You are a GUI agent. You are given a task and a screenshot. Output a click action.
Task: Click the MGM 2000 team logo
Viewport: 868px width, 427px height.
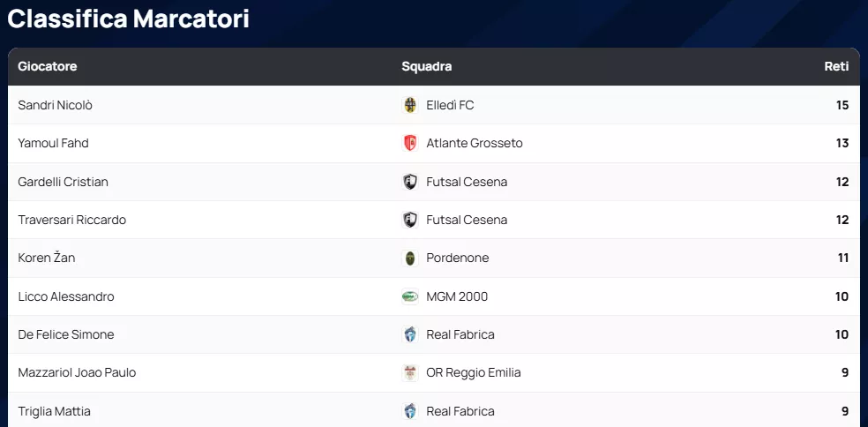click(x=409, y=296)
